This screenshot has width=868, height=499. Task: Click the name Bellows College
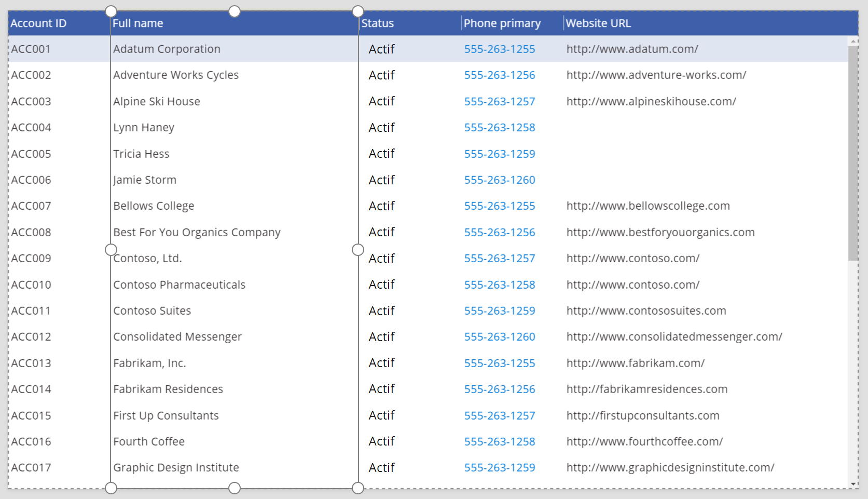pos(154,206)
